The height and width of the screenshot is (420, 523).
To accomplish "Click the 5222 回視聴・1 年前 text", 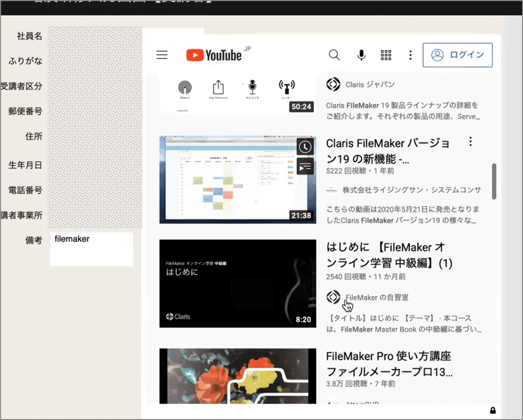I will (360, 171).
